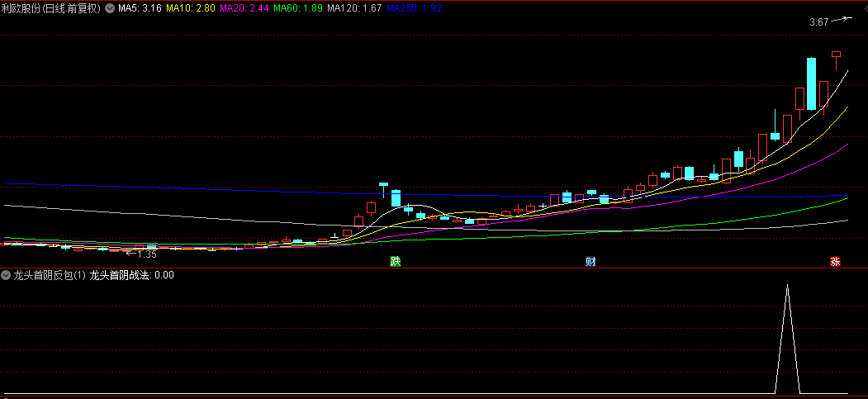The width and height of the screenshot is (868, 399).
Task: Click the 龙头首阴反包(1) indicator name
Action: coord(50,275)
